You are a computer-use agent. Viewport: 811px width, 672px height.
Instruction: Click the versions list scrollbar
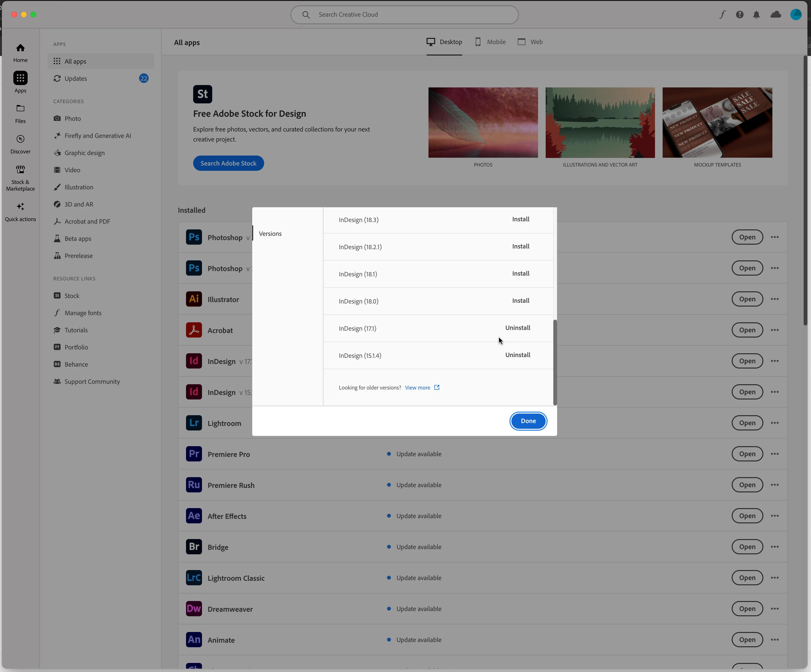pos(555,362)
